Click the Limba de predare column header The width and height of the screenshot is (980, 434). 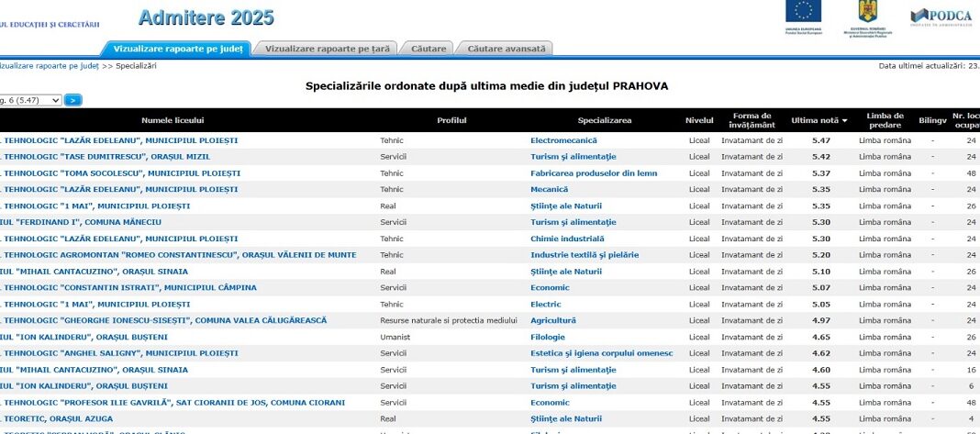point(885,120)
